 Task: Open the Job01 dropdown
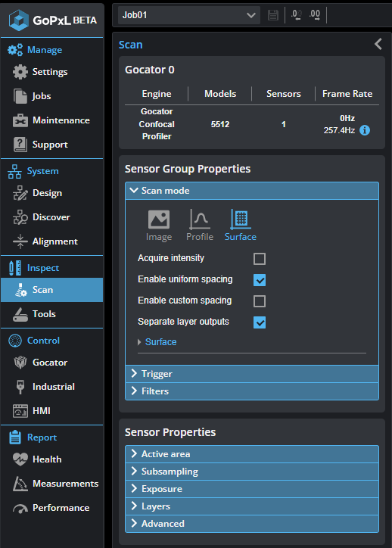point(189,15)
